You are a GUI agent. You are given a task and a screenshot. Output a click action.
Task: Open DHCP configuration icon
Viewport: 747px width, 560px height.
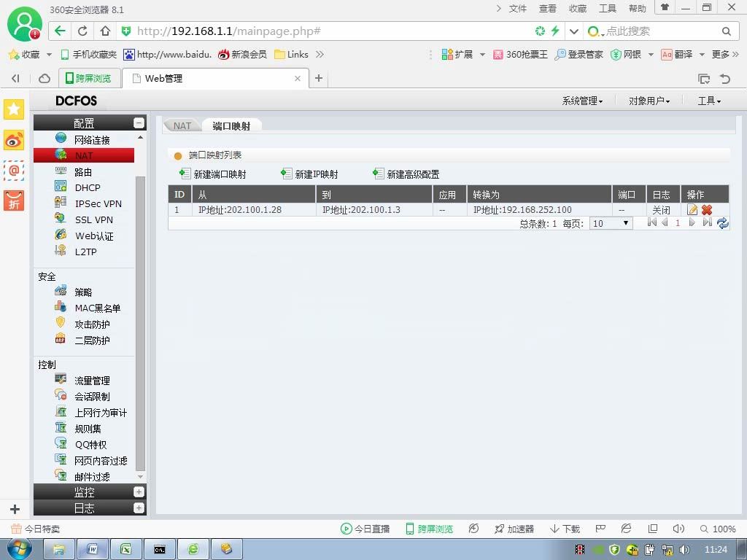tap(61, 186)
